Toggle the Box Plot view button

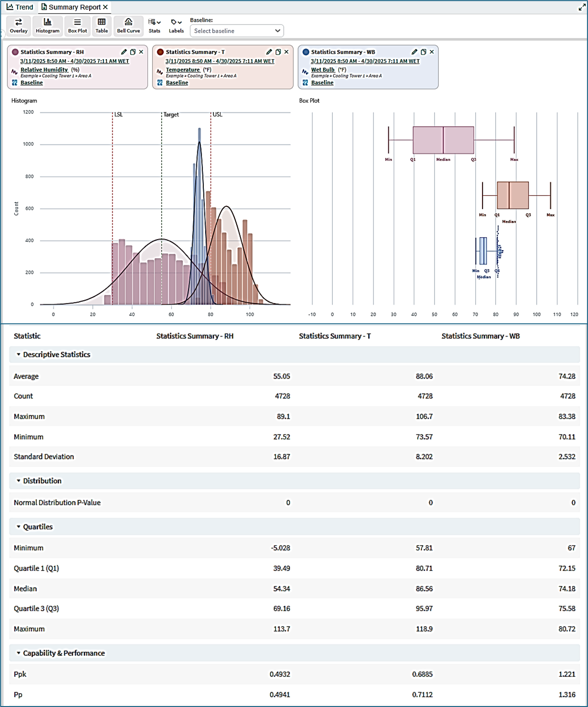click(77, 25)
